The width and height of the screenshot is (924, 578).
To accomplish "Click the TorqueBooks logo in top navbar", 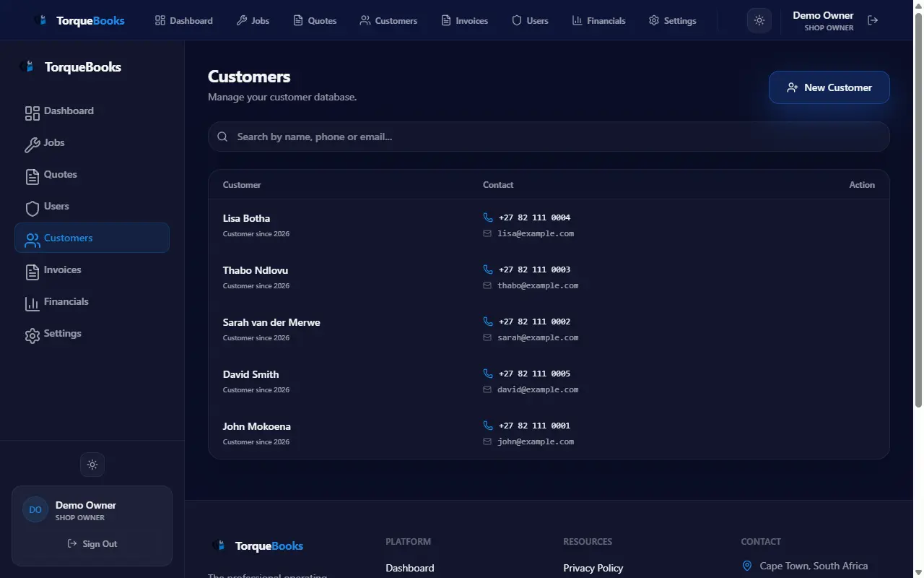I will pos(80,20).
